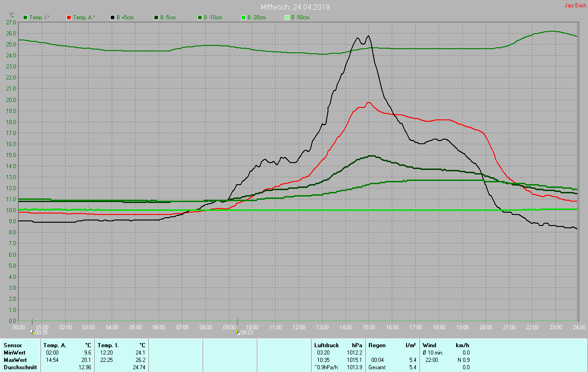Select the Temp. I. statistics column header
Viewport: 588px width, 372px height.
pos(108,345)
